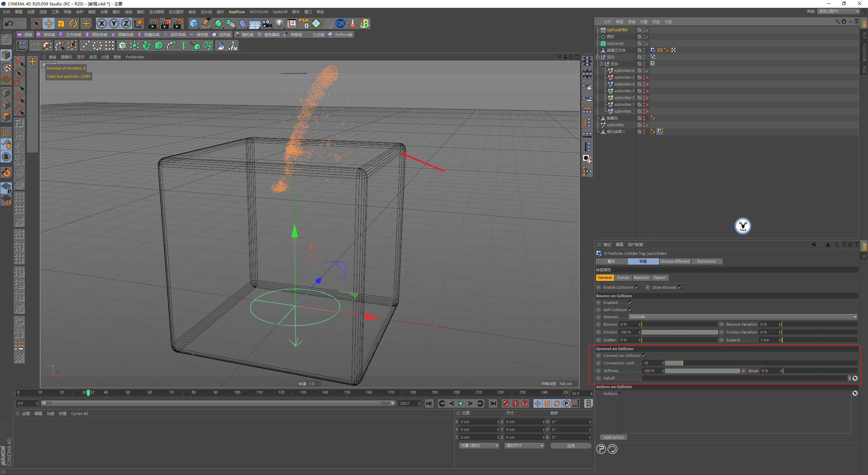The width and height of the screenshot is (868, 475).
Task: Toggle the xpEmitter.3 red X enable mark
Action: (647, 91)
